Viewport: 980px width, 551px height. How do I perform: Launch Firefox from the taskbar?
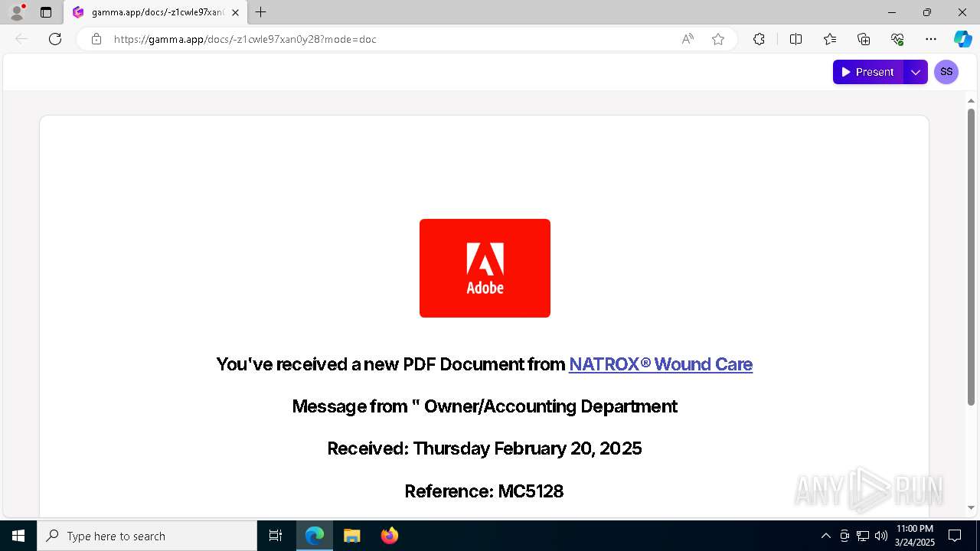(x=390, y=536)
